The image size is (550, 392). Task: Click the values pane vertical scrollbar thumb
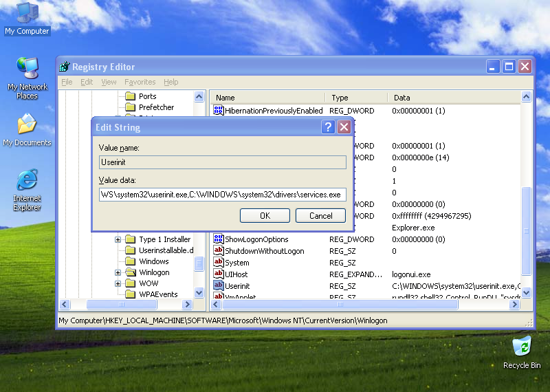coord(526,230)
